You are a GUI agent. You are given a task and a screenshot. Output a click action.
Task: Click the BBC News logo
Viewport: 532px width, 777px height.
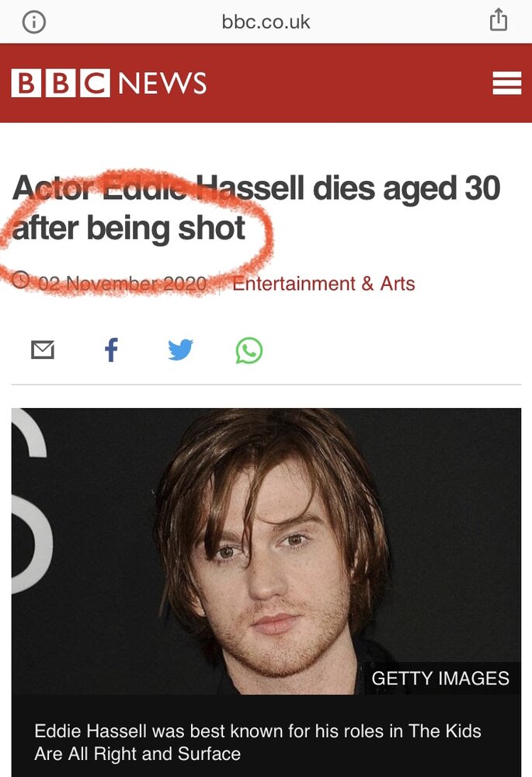pos(109,83)
